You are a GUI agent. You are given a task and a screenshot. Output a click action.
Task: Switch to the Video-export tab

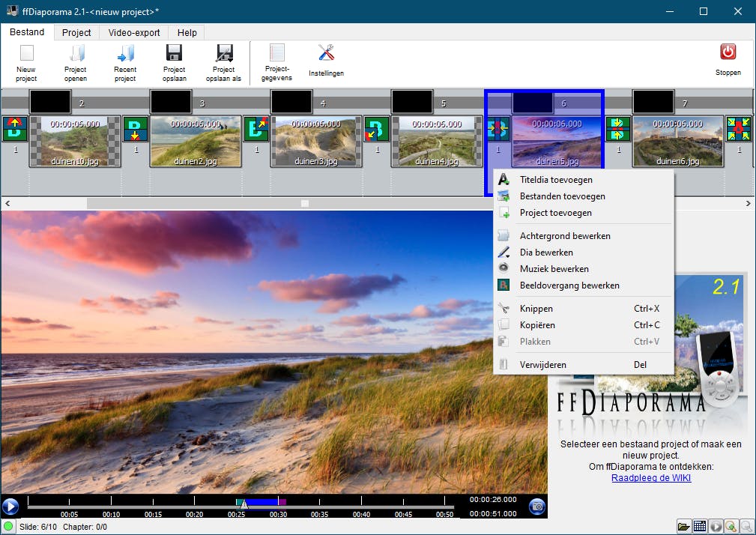pos(134,33)
